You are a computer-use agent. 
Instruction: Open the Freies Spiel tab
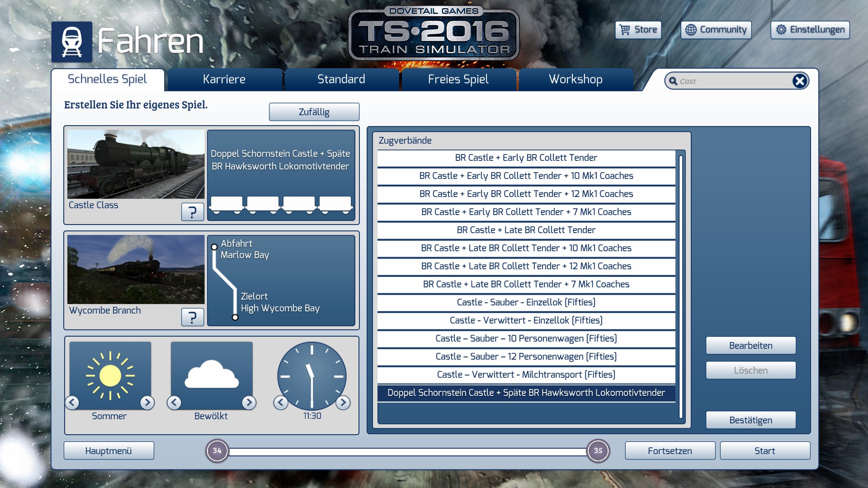tap(458, 80)
